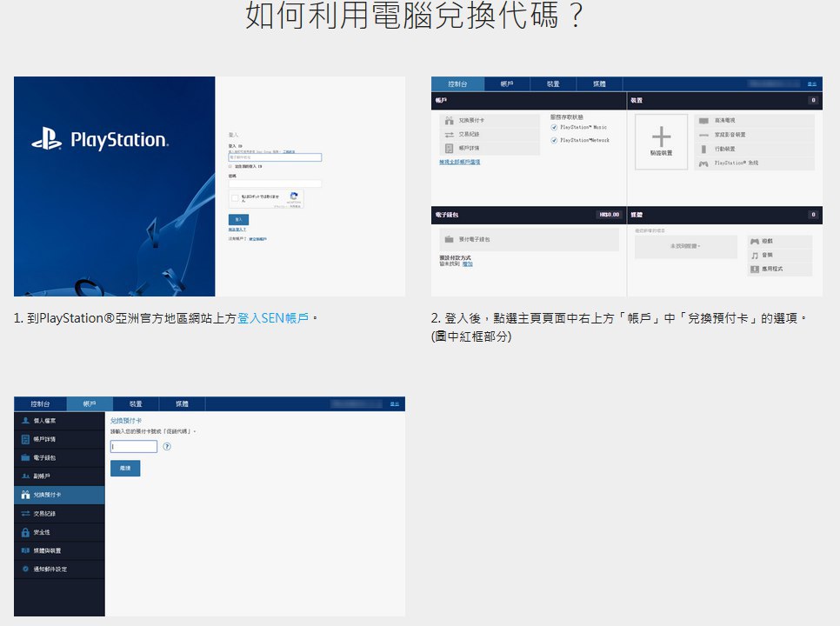Click the reCAPTCHA logo icon
The image size is (840, 626).
(294, 196)
